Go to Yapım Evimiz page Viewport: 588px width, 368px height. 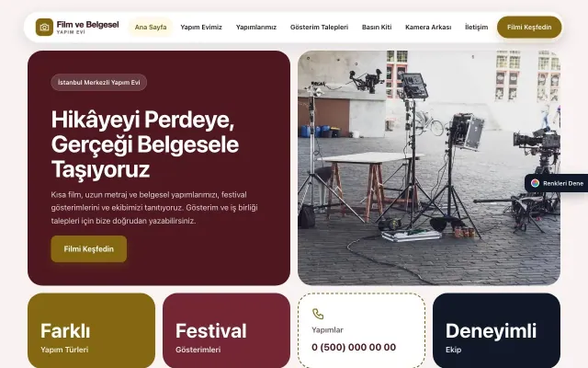coord(201,27)
